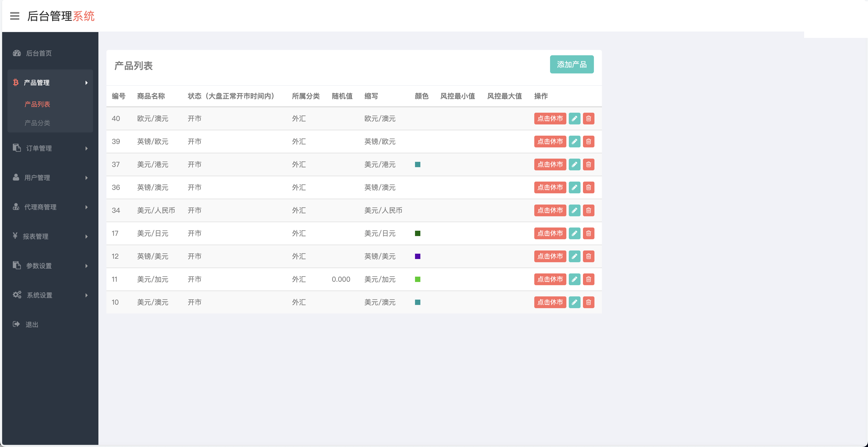
Task: Open the 产品分类 submenu item
Action: point(37,123)
